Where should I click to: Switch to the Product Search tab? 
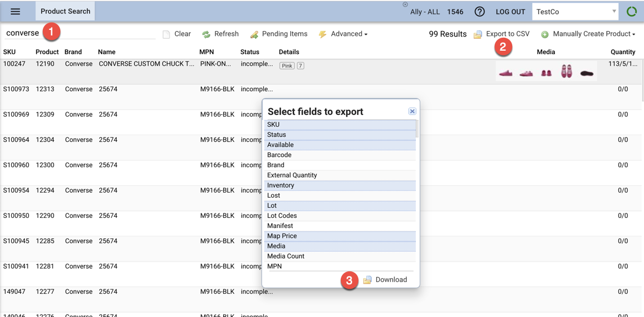65,11
